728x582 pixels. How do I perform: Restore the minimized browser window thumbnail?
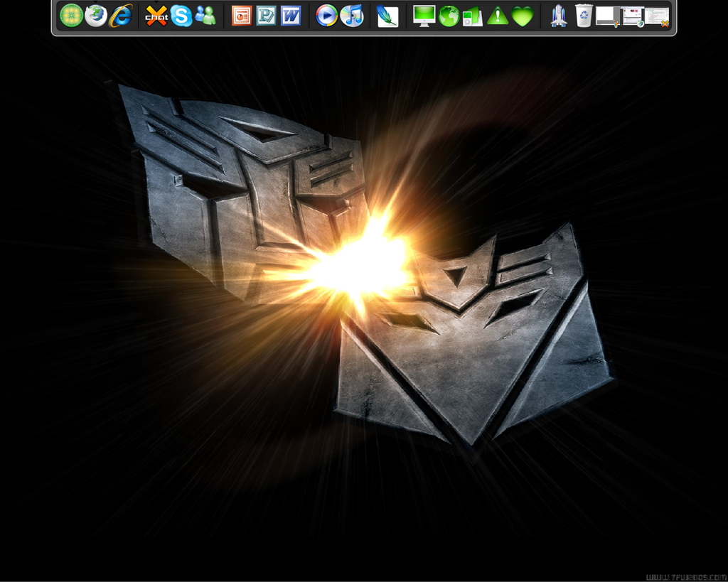pos(632,17)
